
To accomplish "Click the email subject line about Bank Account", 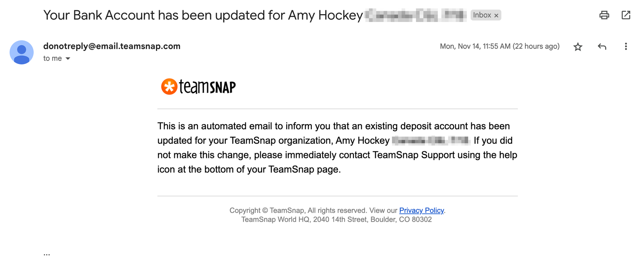I will pyautogui.click(x=203, y=15).
